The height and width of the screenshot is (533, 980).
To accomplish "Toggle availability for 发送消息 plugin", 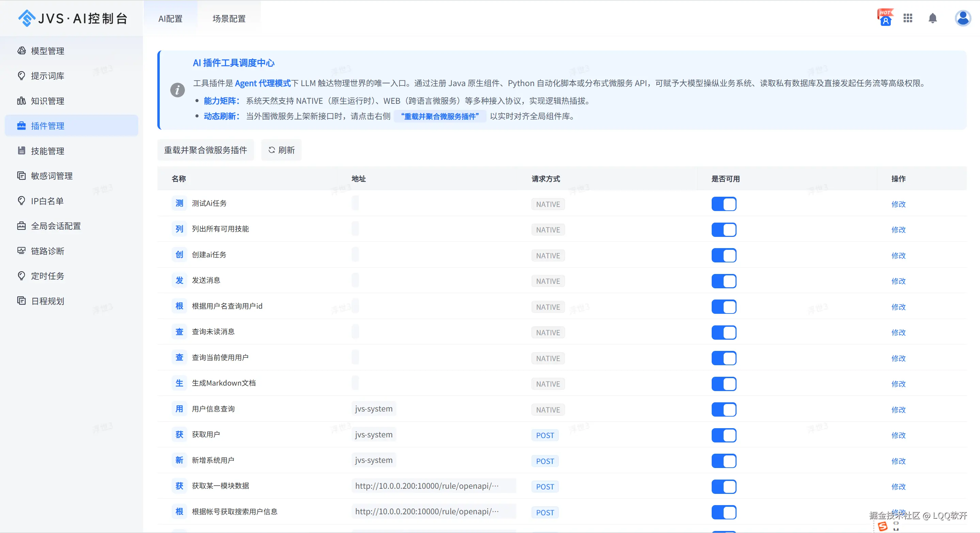I will 724,281.
